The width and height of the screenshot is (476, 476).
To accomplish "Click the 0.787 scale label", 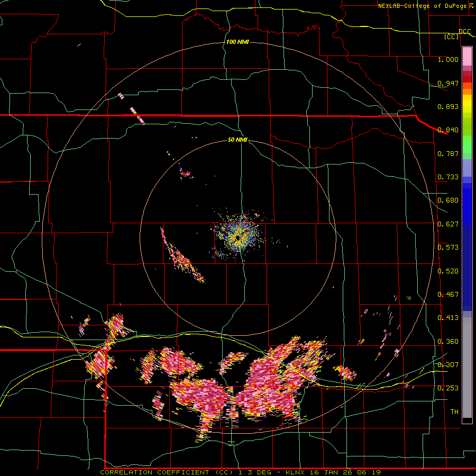I will point(448,153).
